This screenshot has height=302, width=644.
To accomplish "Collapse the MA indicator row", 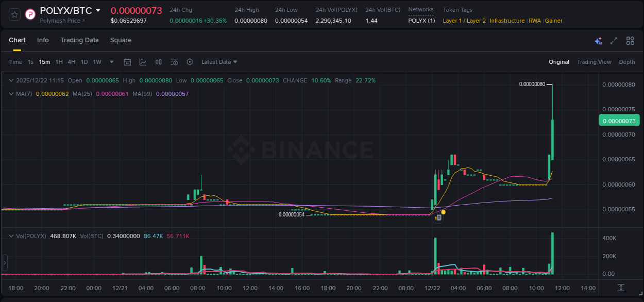I will [11, 94].
